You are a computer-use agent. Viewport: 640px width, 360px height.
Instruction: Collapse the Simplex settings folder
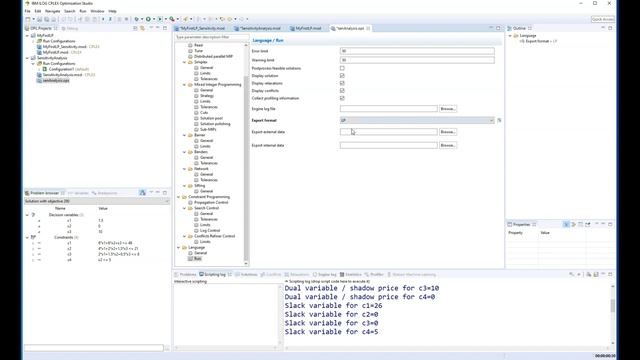(184, 62)
